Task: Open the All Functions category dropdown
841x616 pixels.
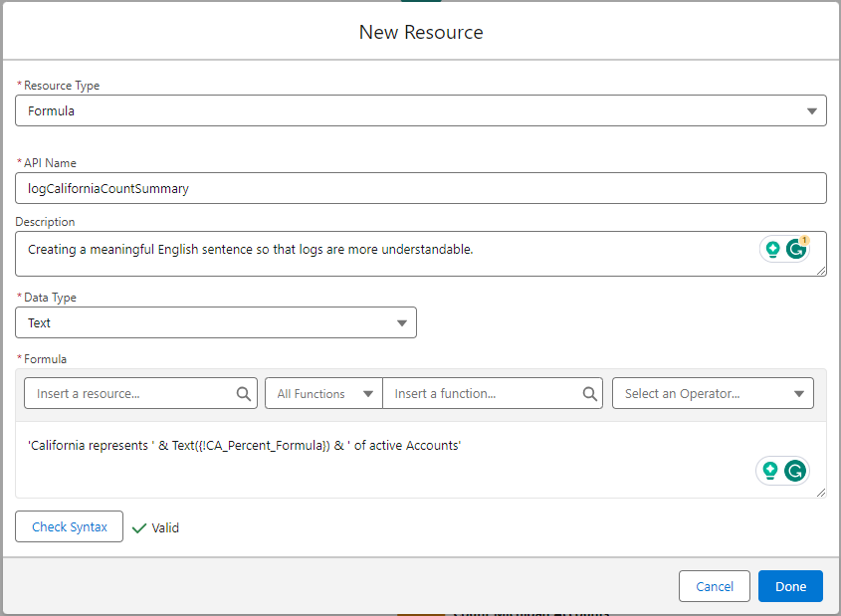Action: (323, 393)
